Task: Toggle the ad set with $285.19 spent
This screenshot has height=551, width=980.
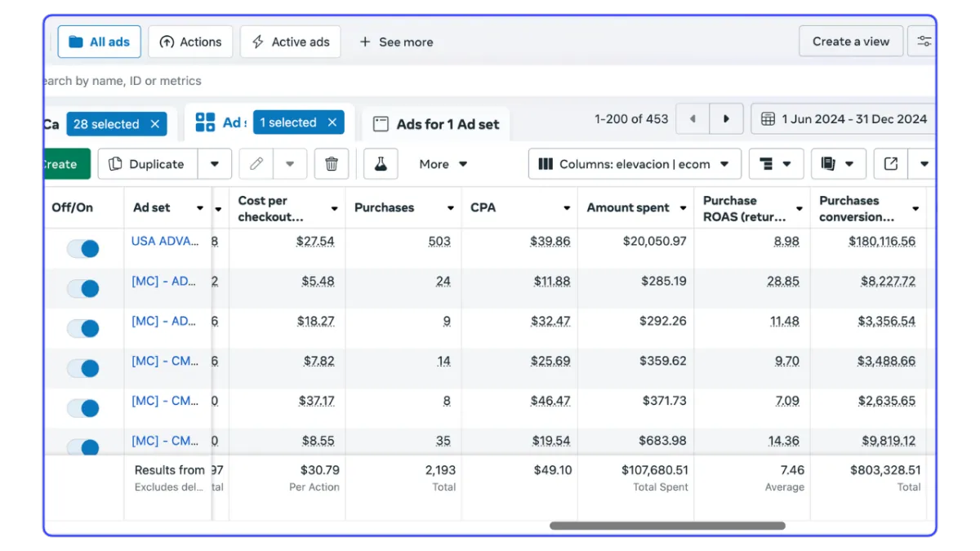Action: click(x=83, y=288)
